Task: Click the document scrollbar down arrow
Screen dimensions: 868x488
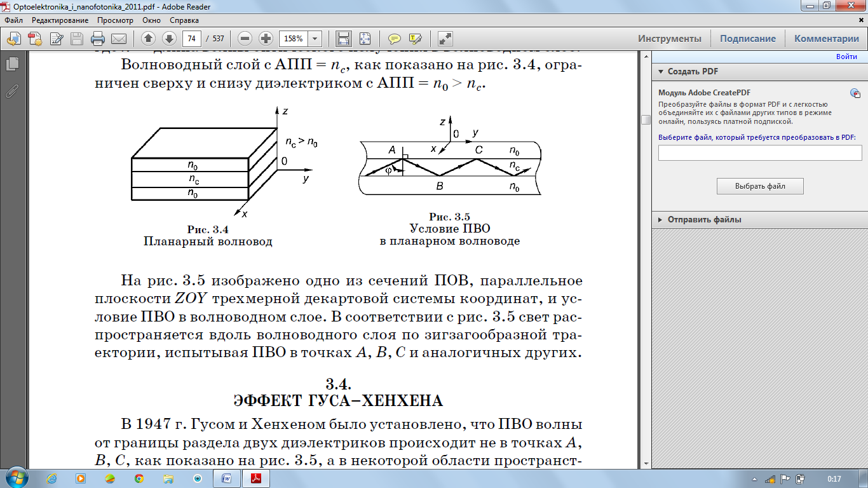Action: pos(646,463)
